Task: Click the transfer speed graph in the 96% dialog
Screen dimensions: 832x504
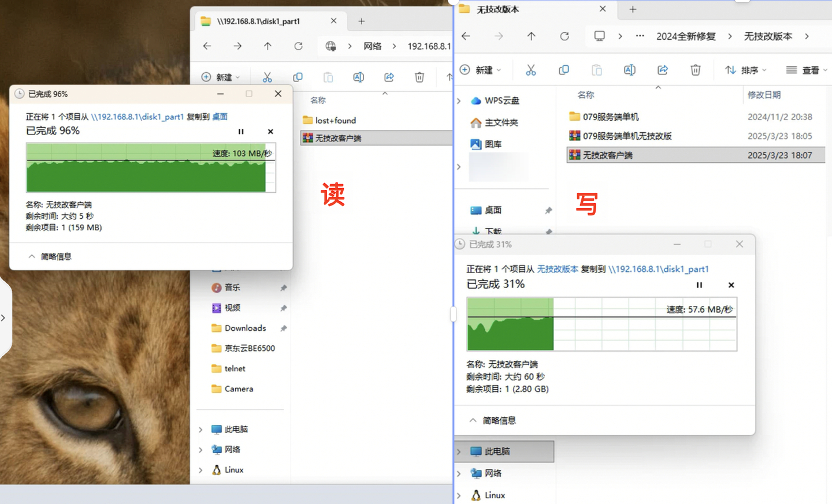Action: [151, 167]
